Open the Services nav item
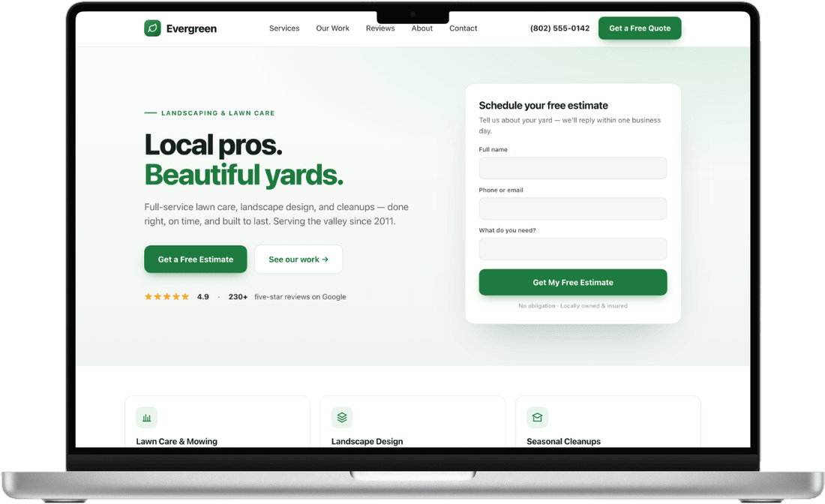 [284, 28]
